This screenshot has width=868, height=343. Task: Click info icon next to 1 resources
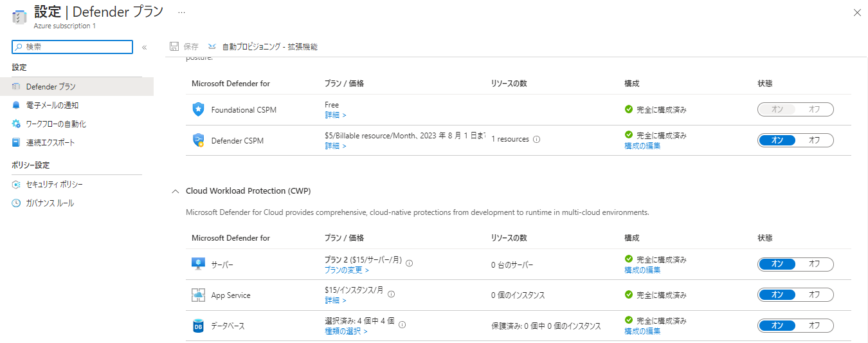536,139
